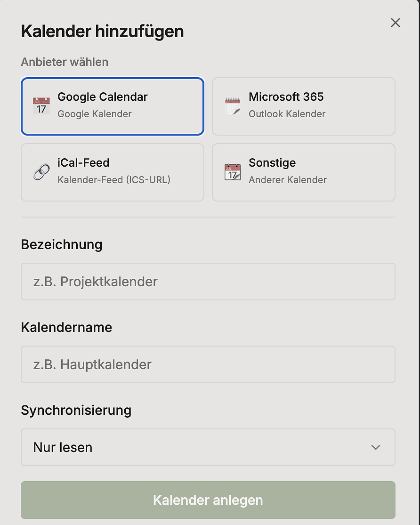420x525 pixels.
Task: Click the Google Kalender subtitle
Action: (95, 114)
